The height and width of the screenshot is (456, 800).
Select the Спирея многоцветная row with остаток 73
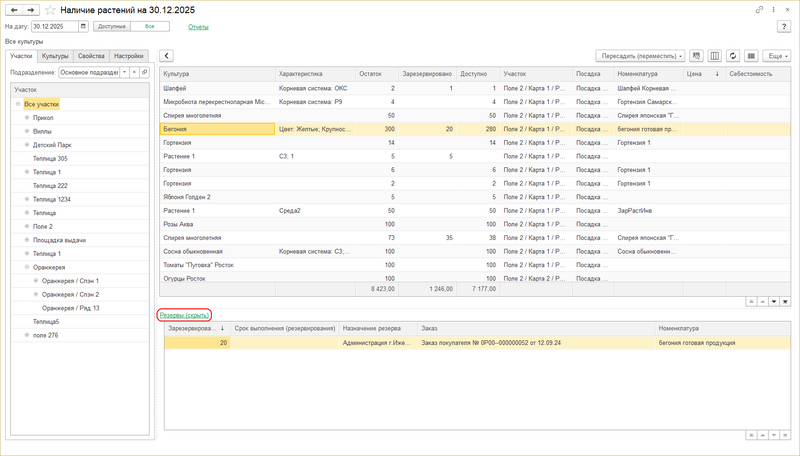tap(215, 238)
